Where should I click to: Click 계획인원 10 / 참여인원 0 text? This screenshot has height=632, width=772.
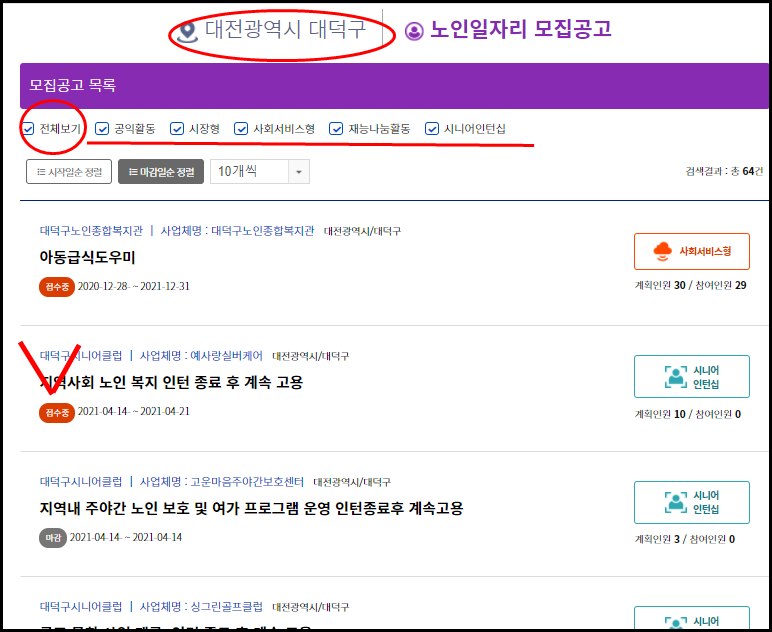[687, 414]
